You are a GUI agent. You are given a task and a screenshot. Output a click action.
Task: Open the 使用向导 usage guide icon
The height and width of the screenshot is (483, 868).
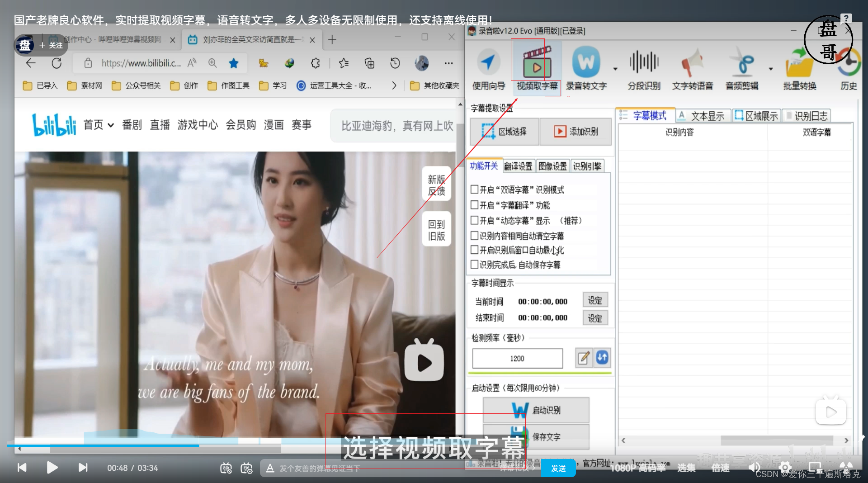coord(488,69)
